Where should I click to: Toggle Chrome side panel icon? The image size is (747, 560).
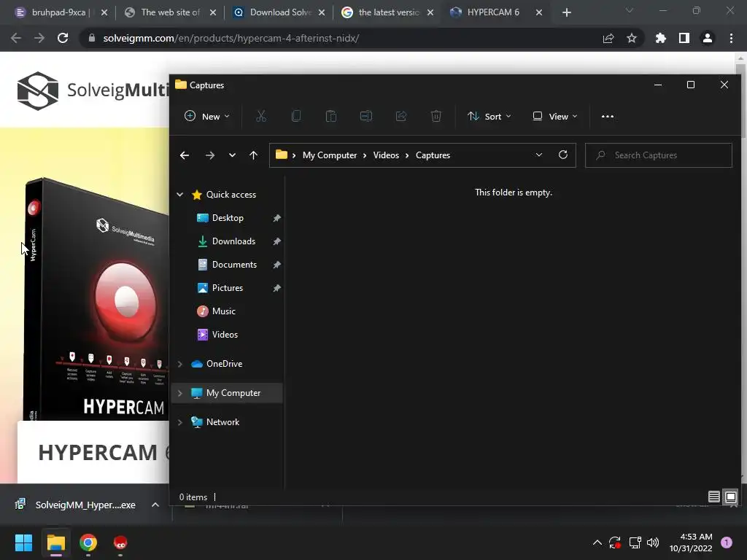pyautogui.click(x=684, y=38)
